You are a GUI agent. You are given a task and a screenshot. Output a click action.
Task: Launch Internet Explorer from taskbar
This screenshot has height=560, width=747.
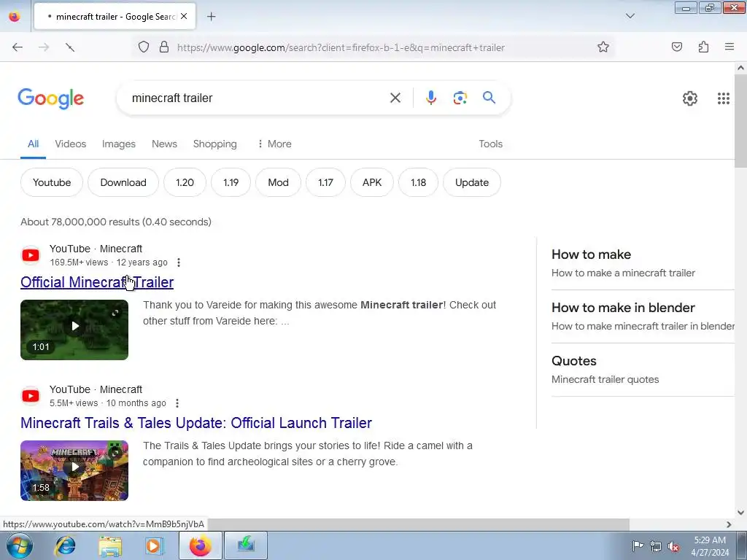[x=65, y=545]
